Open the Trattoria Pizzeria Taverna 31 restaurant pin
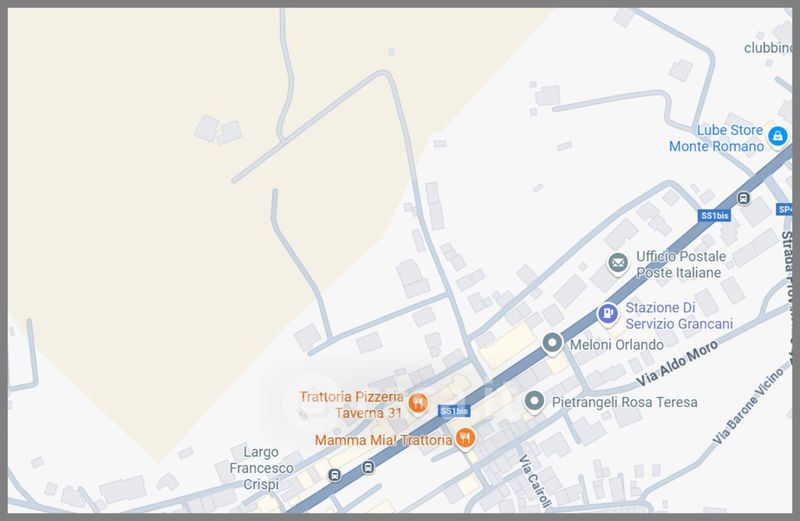 [x=418, y=404]
